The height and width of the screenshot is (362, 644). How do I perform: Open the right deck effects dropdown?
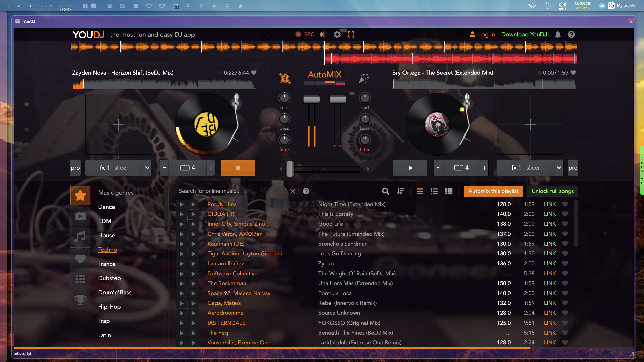click(x=559, y=168)
